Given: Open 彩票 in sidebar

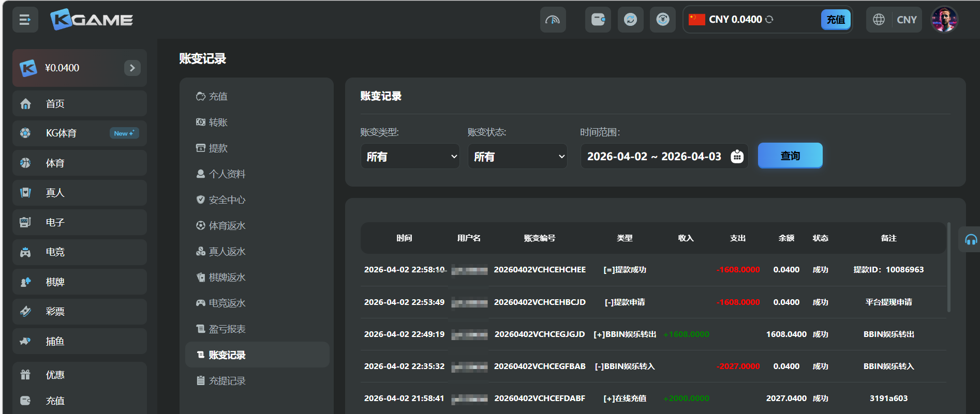Looking at the screenshot, I should [x=80, y=312].
